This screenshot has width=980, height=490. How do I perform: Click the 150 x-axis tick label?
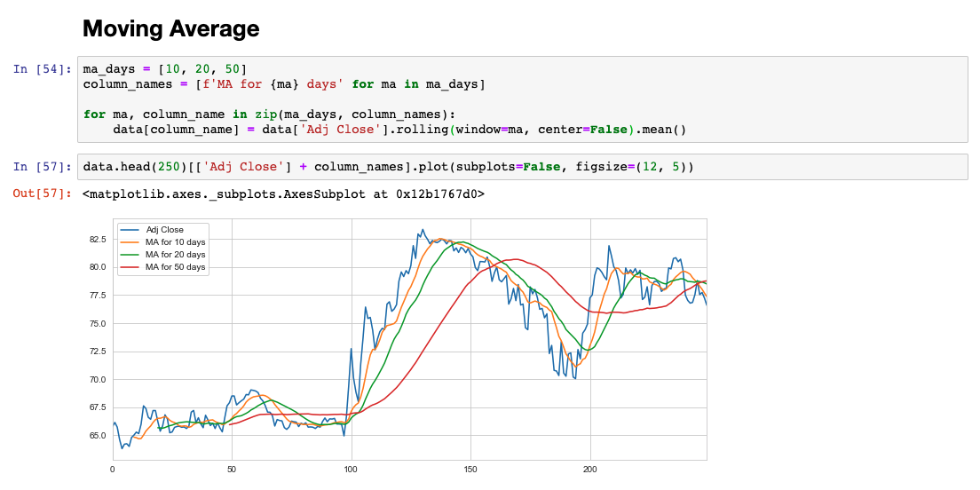pos(470,469)
